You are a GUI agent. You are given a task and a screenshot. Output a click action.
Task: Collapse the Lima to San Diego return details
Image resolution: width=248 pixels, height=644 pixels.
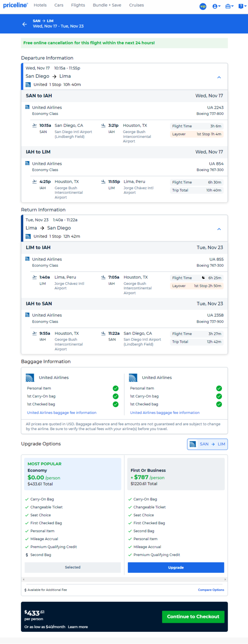(x=219, y=229)
